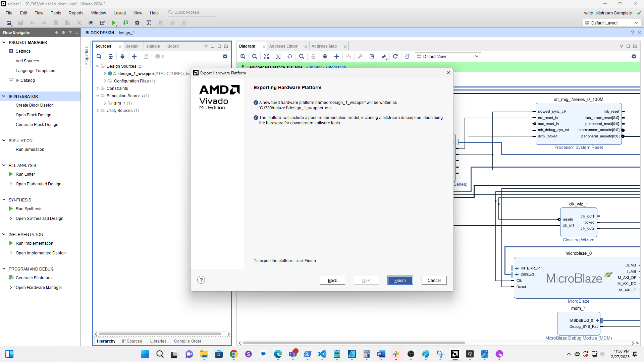The width and height of the screenshot is (644, 362).
Task: Collapse the PROJECT MANAGER section
Action: click(x=4, y=43)
